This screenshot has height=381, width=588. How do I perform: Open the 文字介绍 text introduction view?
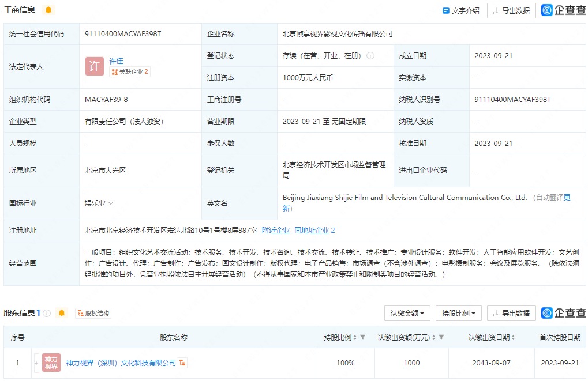click(x=461, y=10)
